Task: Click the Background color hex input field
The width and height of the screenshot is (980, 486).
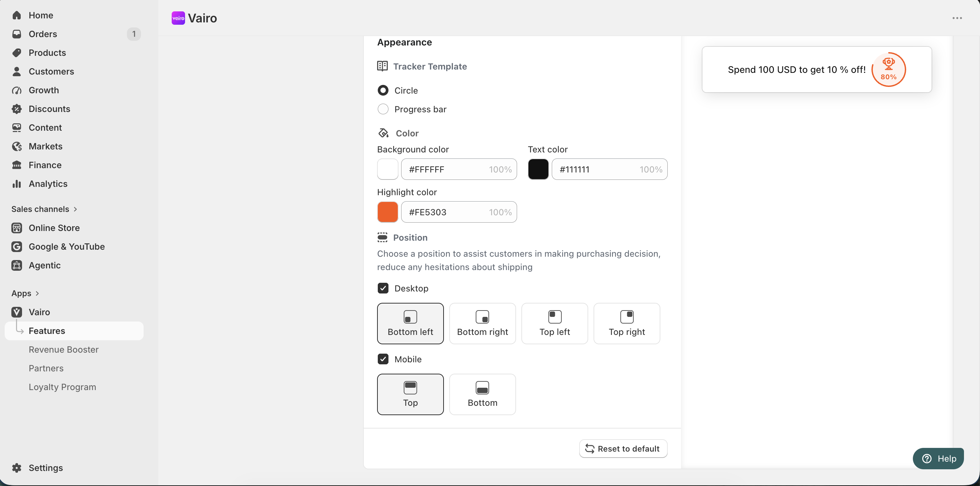Action: point(459,169)
